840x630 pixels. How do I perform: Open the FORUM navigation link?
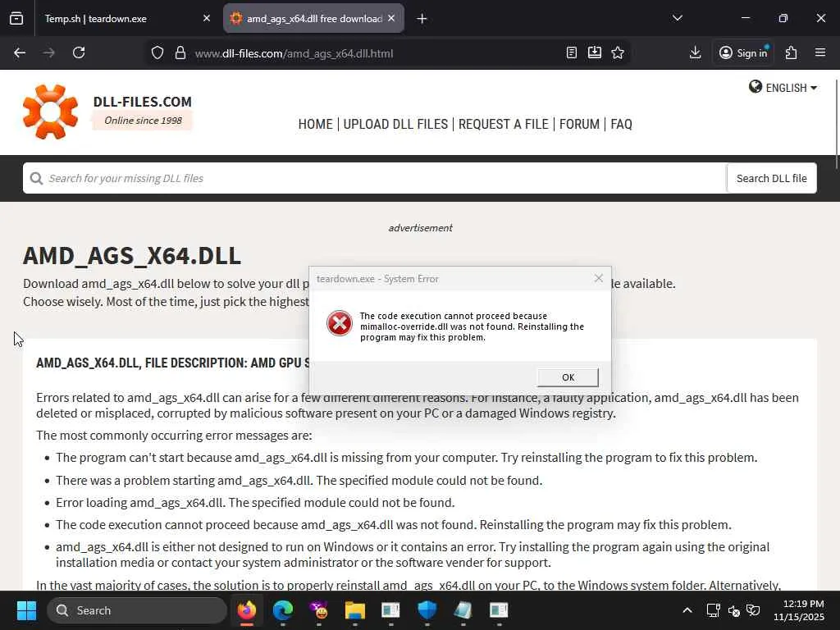click(x=579, y=125)
